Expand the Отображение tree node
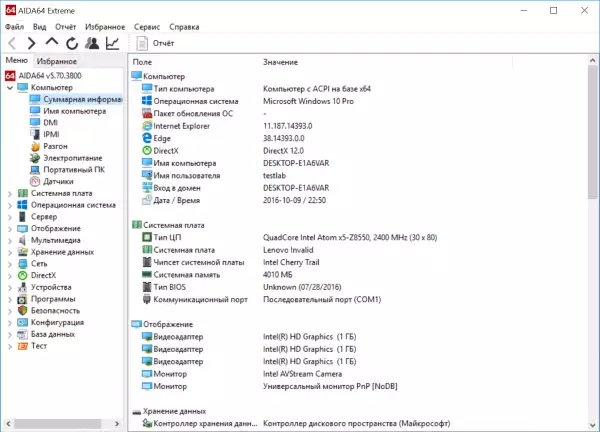 10,229
